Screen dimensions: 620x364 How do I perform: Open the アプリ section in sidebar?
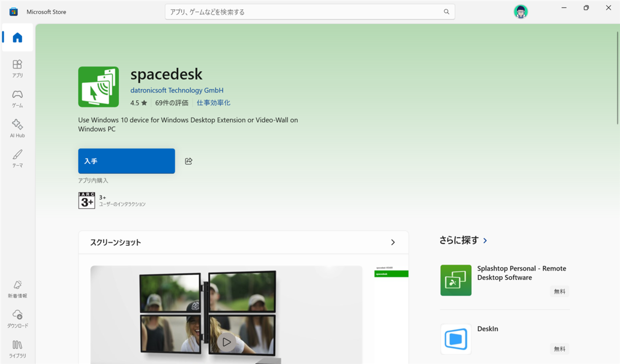coord(18,68)
